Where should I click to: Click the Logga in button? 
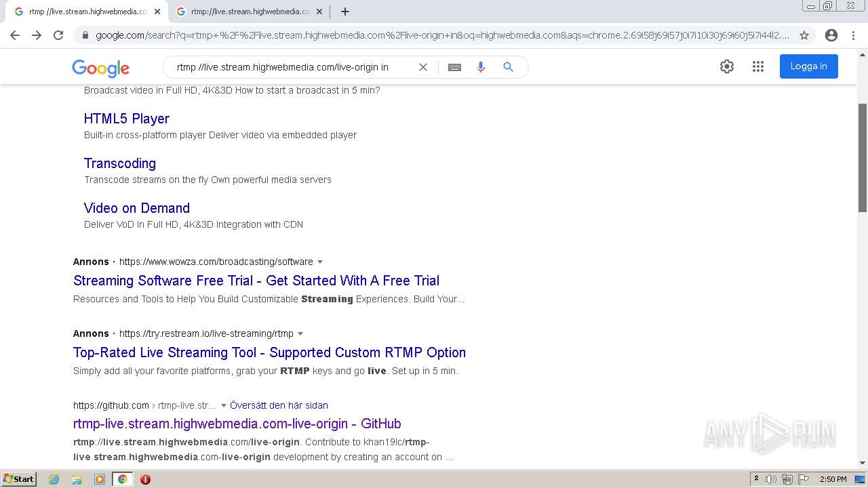click(808, 66)
